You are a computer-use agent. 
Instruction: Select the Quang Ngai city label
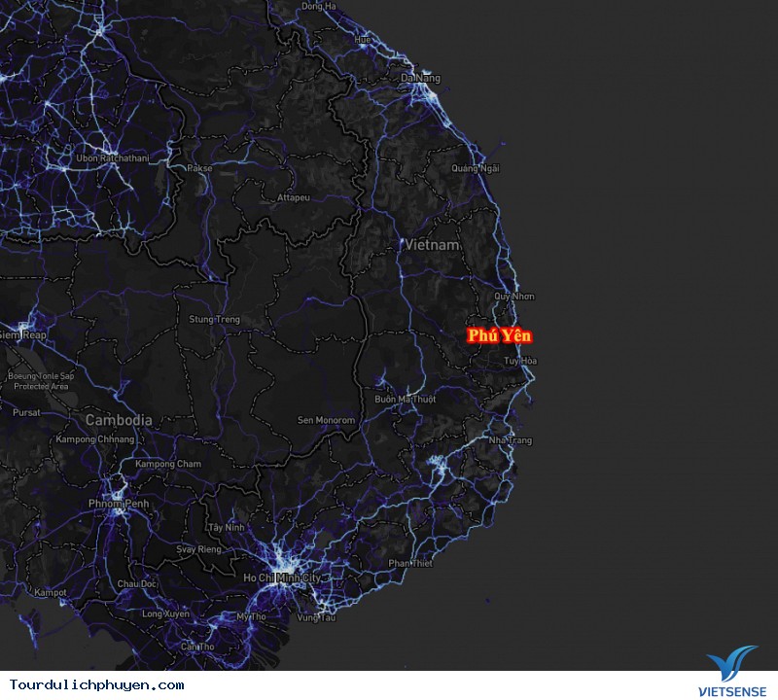click(x=476, y=168)
